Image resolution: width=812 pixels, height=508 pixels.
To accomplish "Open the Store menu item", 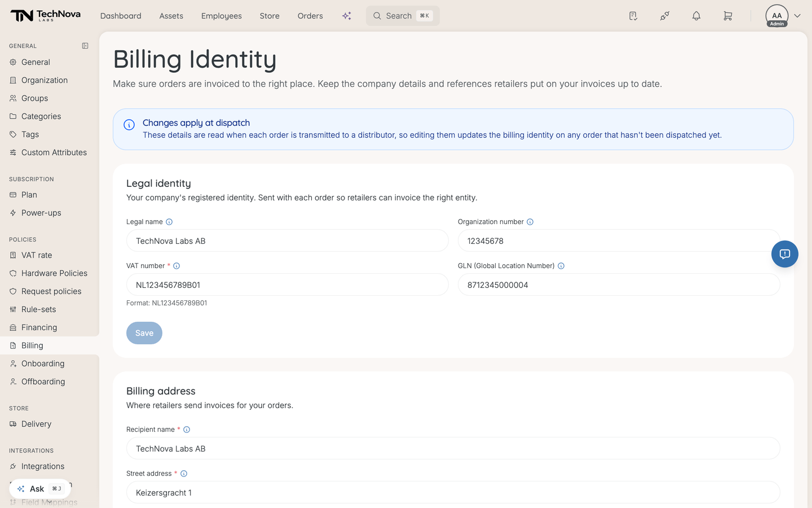I will coord(270,16).
